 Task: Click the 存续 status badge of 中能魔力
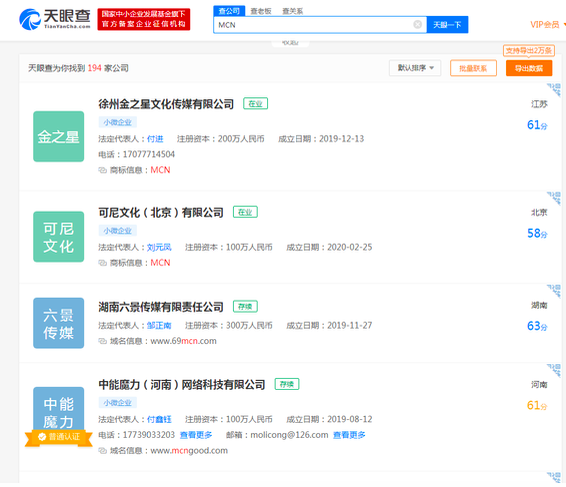click(x=287, y=384)
